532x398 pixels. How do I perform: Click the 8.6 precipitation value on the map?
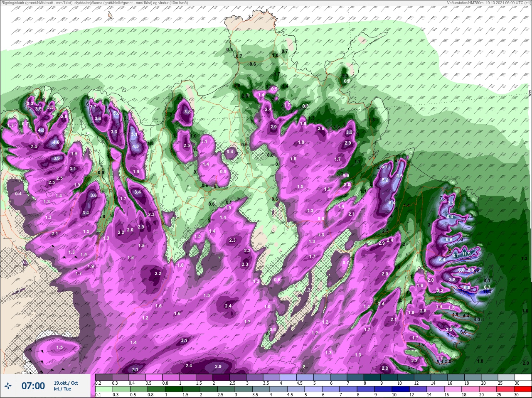(449, 216)
